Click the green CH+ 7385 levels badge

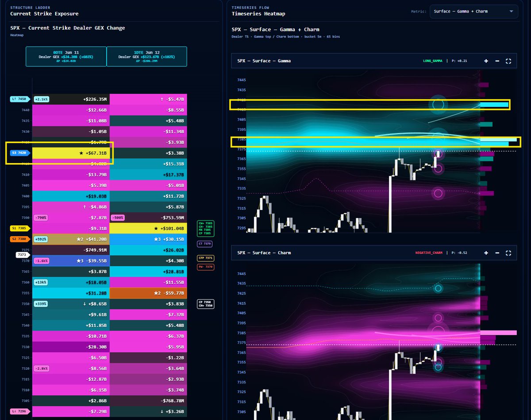206,228
